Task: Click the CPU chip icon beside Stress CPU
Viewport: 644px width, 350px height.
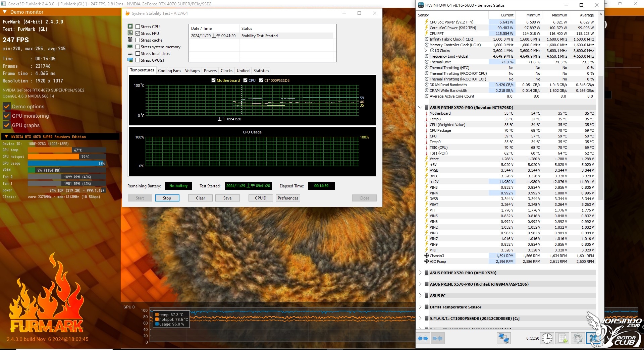Action: [x=130, y=26]
